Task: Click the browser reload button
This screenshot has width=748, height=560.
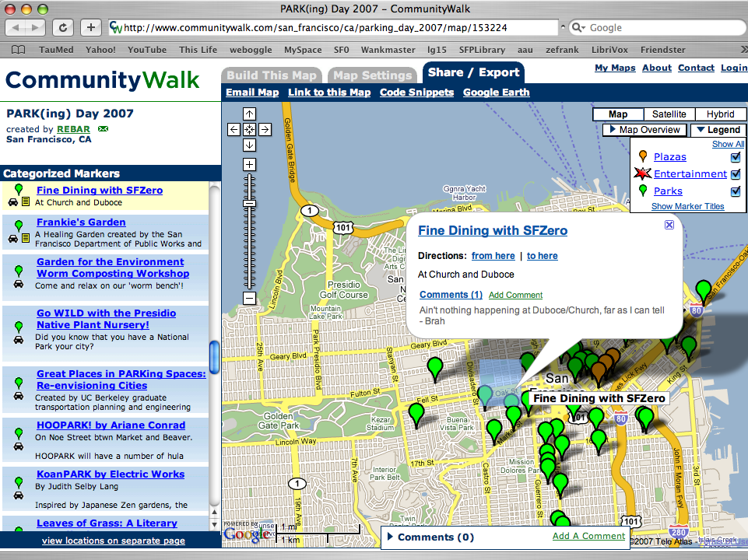Action: (x=64, y=27)
